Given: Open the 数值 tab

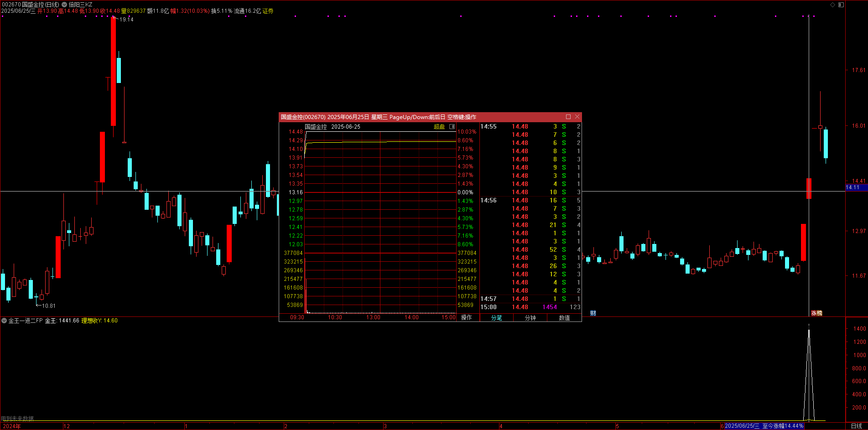Looking at the screenshot, I should tap(564, 318).
